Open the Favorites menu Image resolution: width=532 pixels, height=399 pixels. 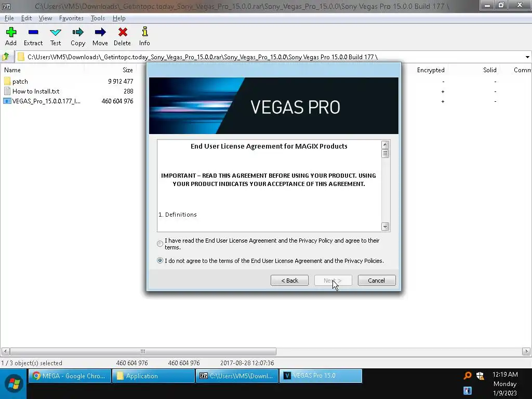click(71, 18)
